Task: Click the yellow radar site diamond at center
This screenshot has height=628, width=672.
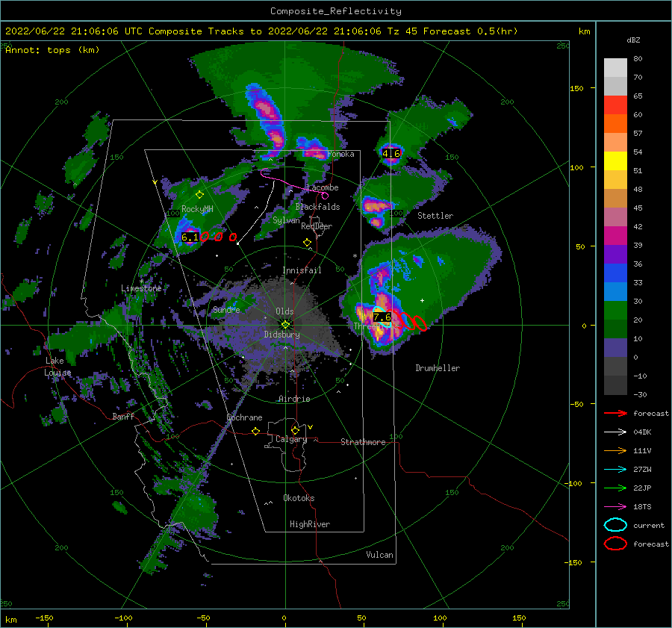Action: coord(285,325)
